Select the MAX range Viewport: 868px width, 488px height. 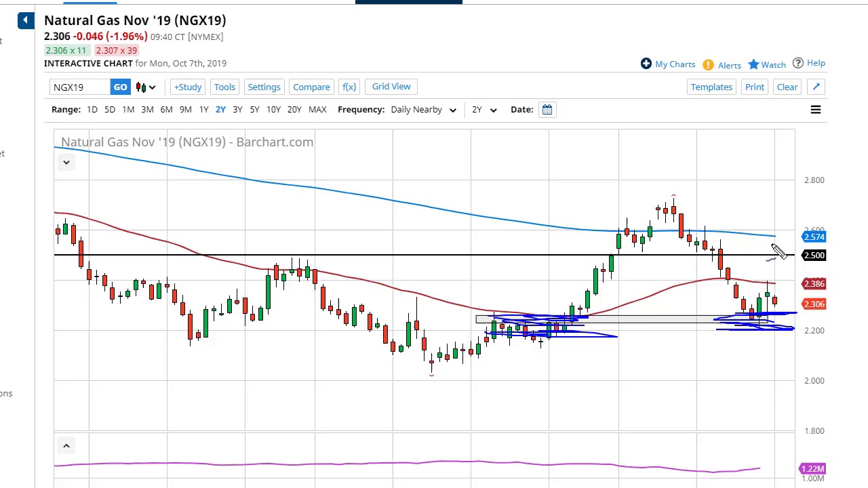317,110
